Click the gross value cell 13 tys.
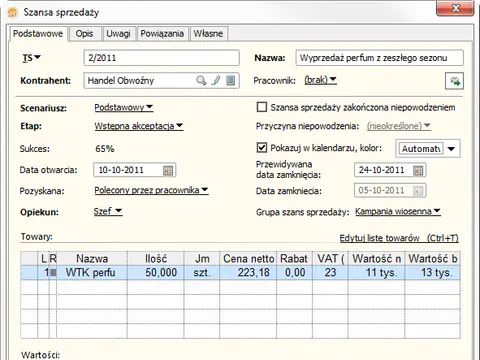Viewport: 480px width, 360px height. pyautogui.click(x=433, y=273)
